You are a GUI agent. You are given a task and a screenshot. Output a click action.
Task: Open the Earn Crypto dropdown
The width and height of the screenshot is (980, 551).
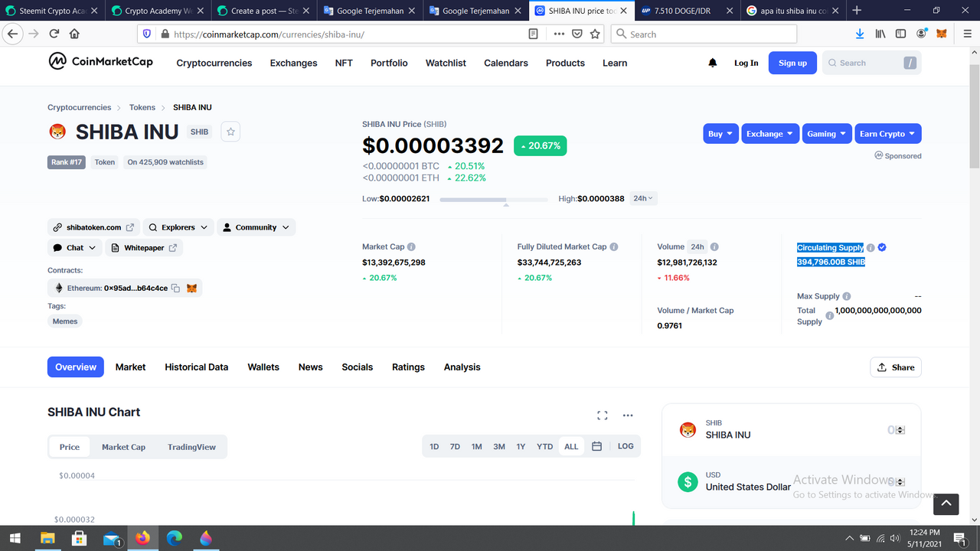click(x=887, y=133)
